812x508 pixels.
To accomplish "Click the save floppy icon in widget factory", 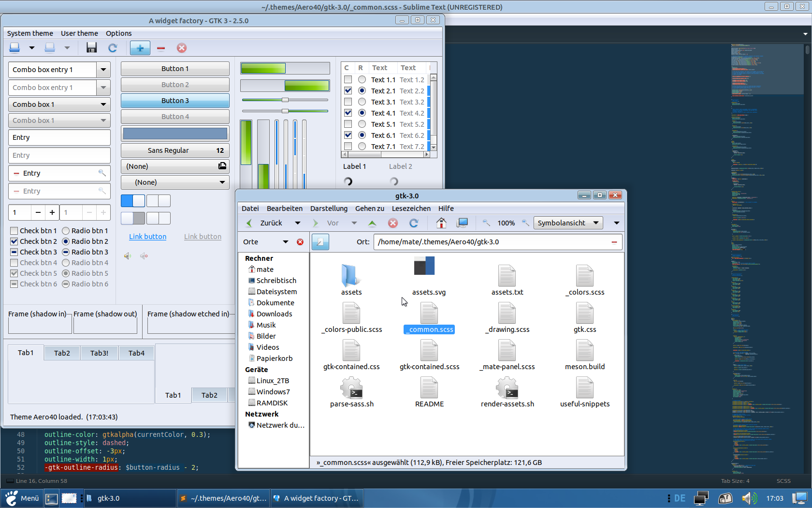I will (x=91, y=47).
